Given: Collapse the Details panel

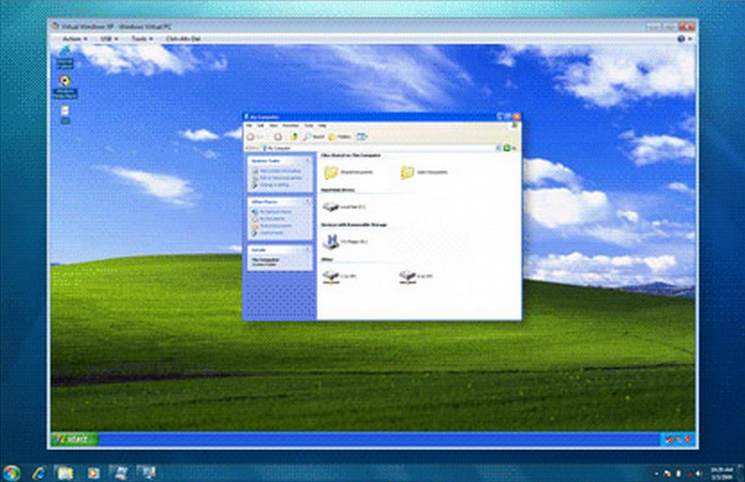Looking at the screenshot, I should (x=307, y=250).
